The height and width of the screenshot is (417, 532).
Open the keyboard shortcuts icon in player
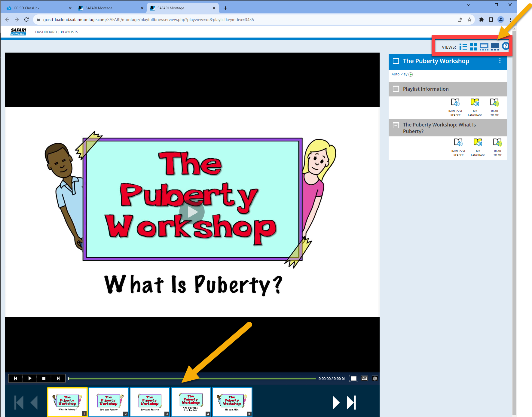click(364, 379)
